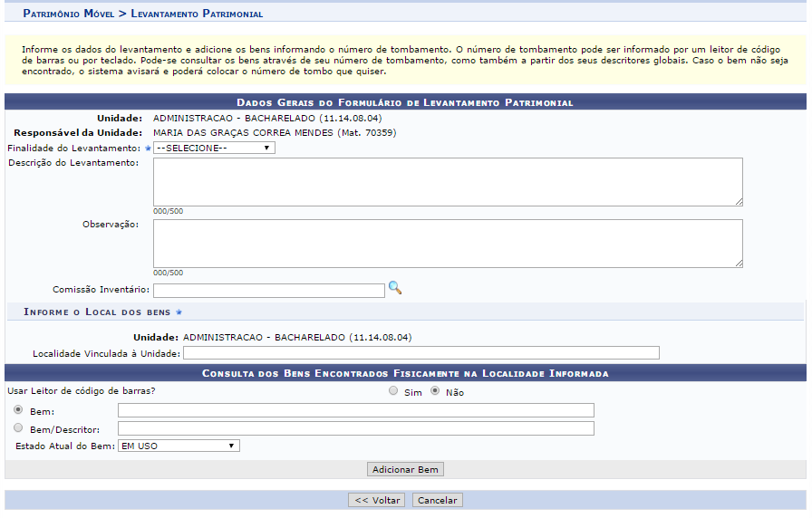
Task: Focus the Comissão Inventário input field
Action: coord(269,291)
